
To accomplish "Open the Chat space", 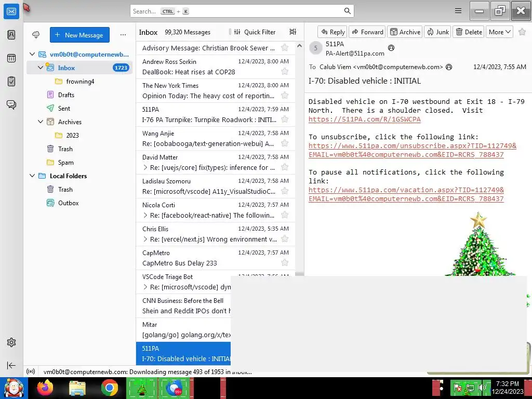I will click(x=11, y=104).
